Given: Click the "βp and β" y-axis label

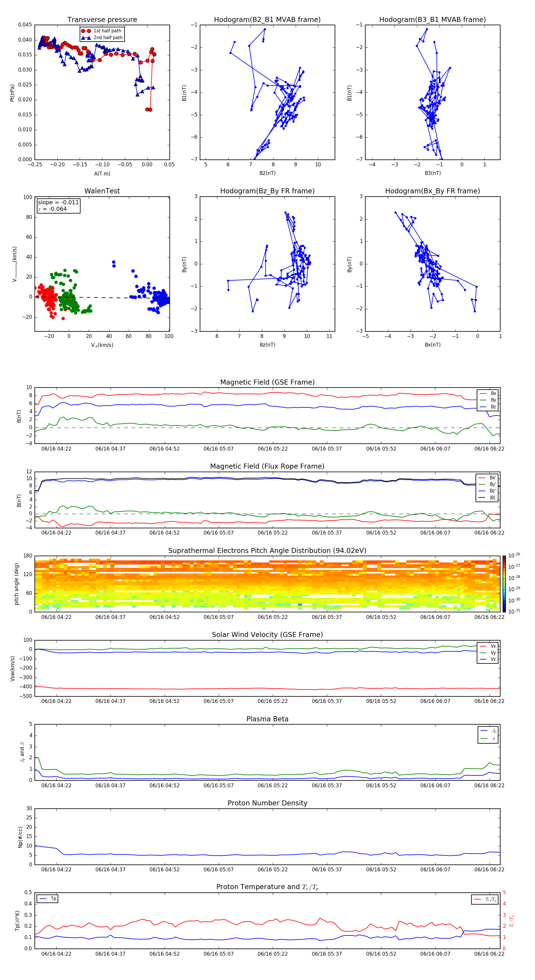Looking at the screenshot, I should [22, 752].
